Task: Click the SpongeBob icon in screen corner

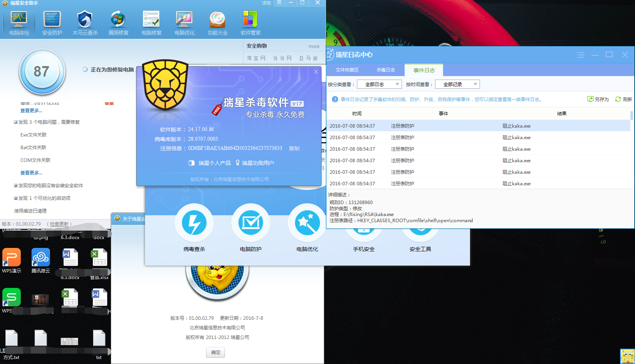Action: pos(627,356)
